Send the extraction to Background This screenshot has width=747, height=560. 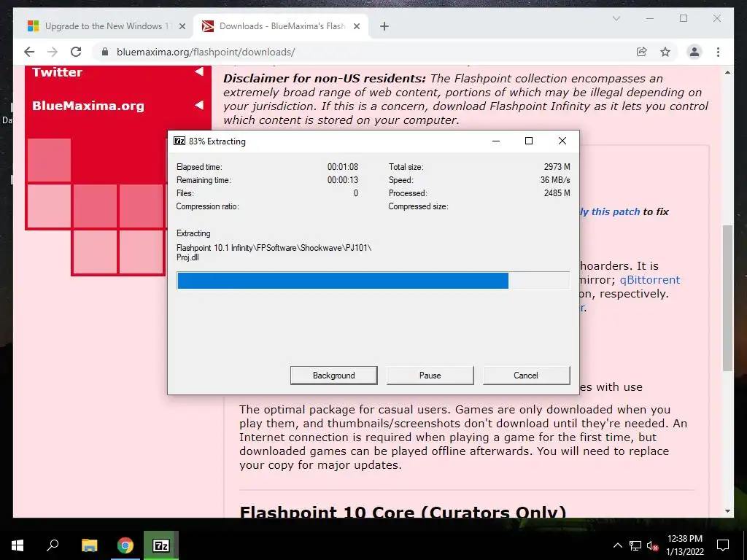coord(333,376)
